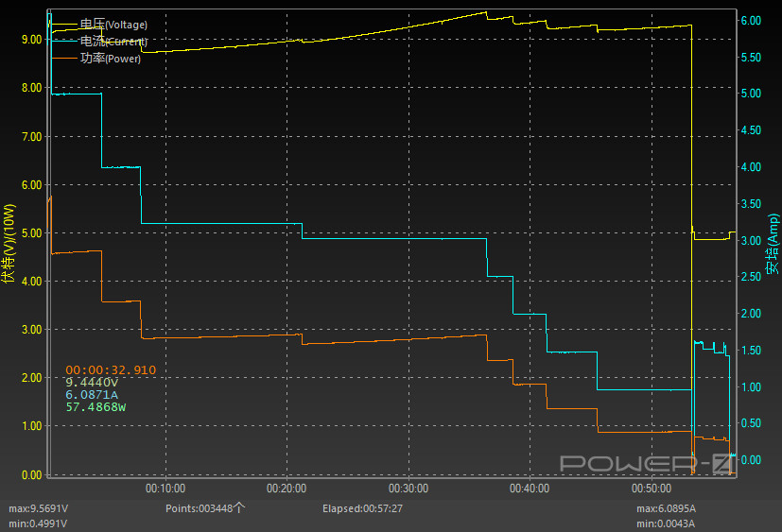Click the Points:003448 counter

pos(205,508)
